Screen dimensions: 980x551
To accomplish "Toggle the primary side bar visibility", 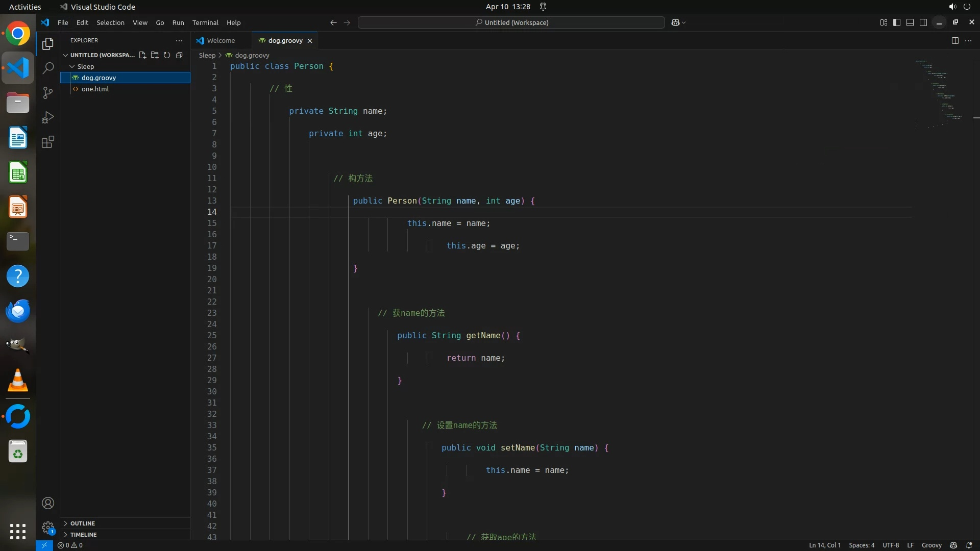I will click(897, 22).
